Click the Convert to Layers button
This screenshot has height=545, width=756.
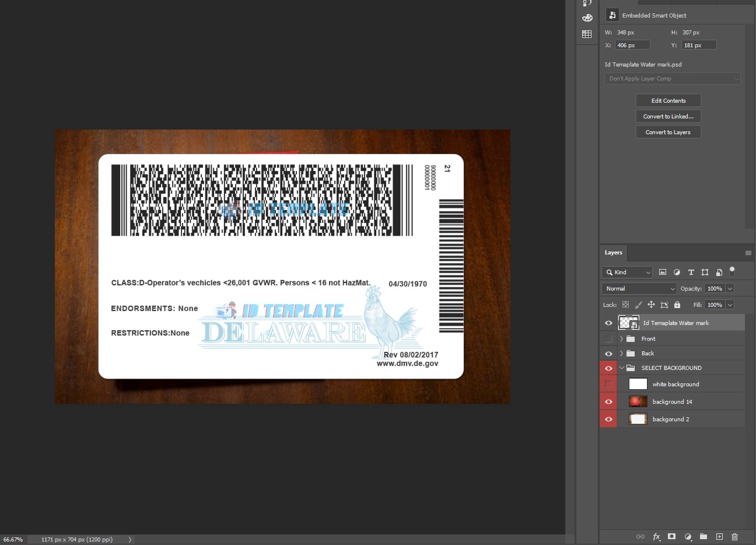pos(668,132)
